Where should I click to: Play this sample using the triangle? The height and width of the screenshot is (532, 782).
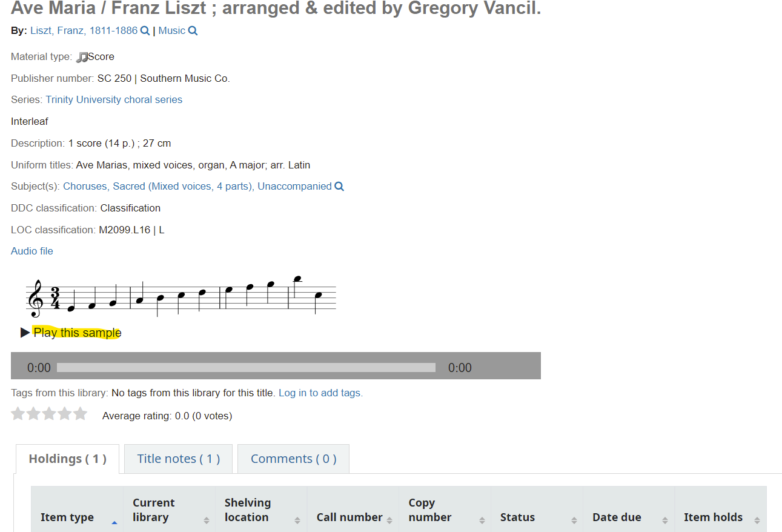[x=25, y=333]
